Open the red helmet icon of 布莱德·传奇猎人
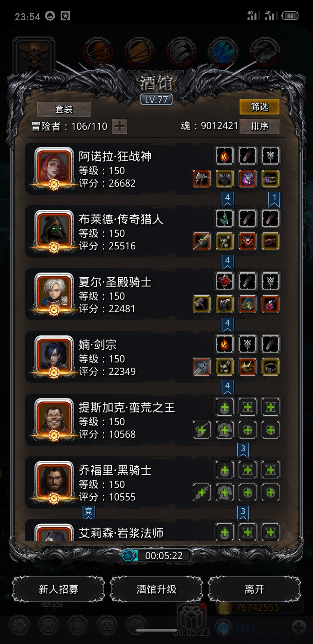Viewport: 313px width, 644px height. click(248, 241)
